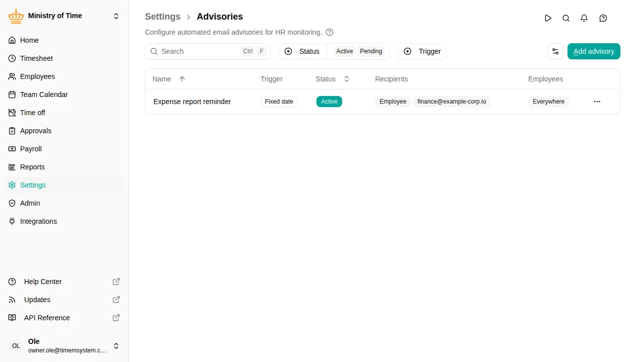This screenshot has height=362, width=644.
Task: Open notifications bell
Action: pyautogui.click(x=584, y=18)
